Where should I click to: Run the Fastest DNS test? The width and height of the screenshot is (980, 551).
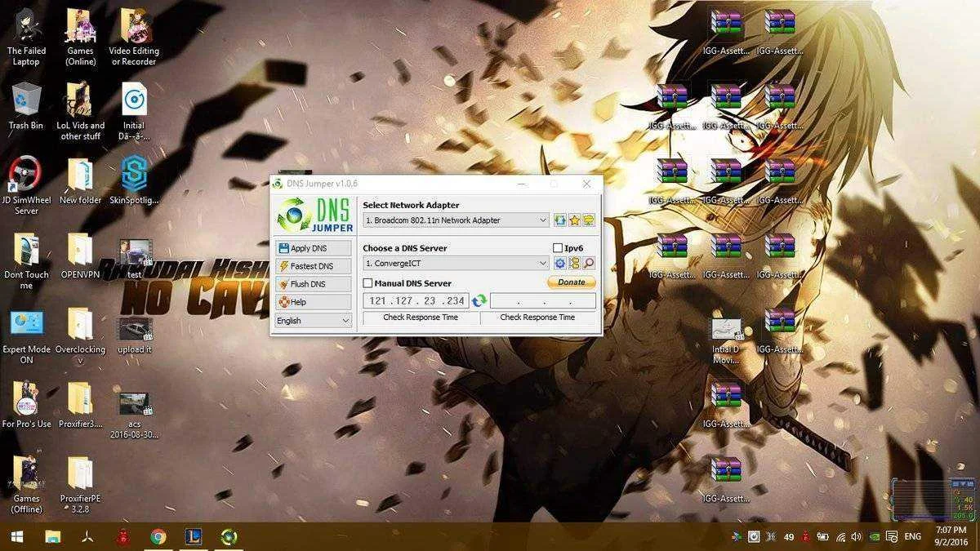[x=314, y=266]
